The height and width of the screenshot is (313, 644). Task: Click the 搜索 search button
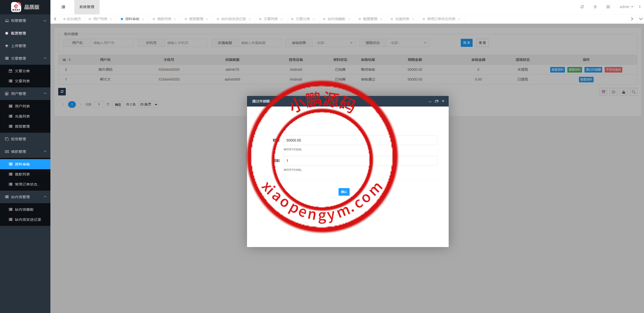click(x=467, y=43)
